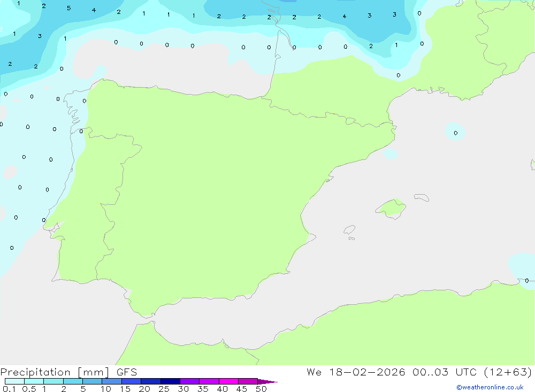Screen dimensions: 535x392
Task: Click the '(12+63)' forecast offset text
Action: coord(508,372)
